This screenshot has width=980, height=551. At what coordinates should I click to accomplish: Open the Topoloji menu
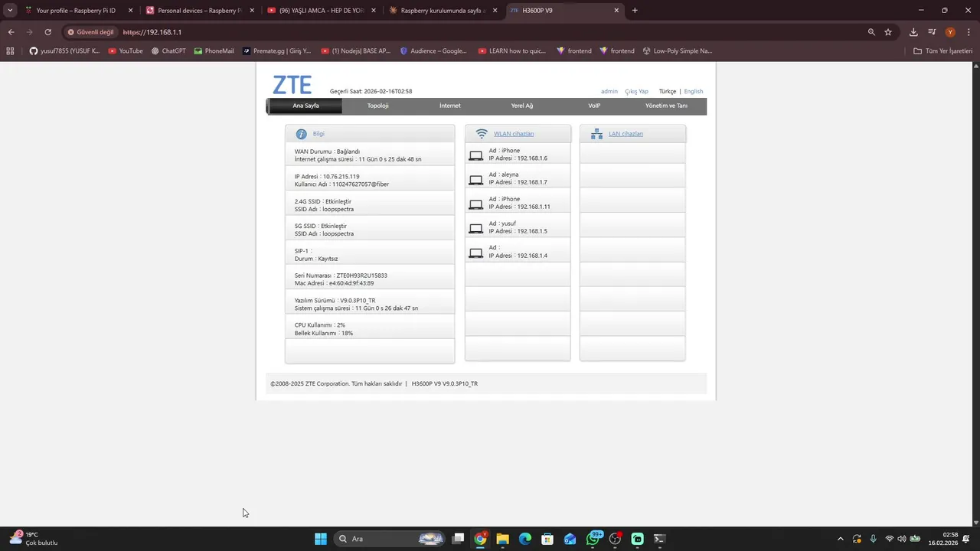click(x=377, y=106)
